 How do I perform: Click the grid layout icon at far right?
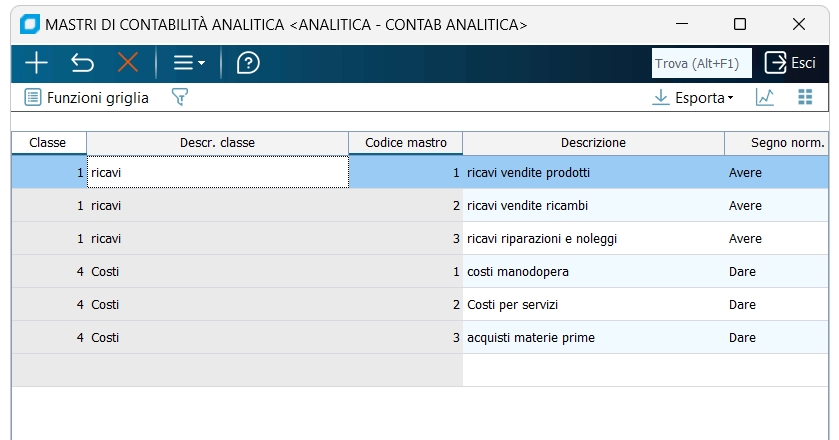coord(805,97)
